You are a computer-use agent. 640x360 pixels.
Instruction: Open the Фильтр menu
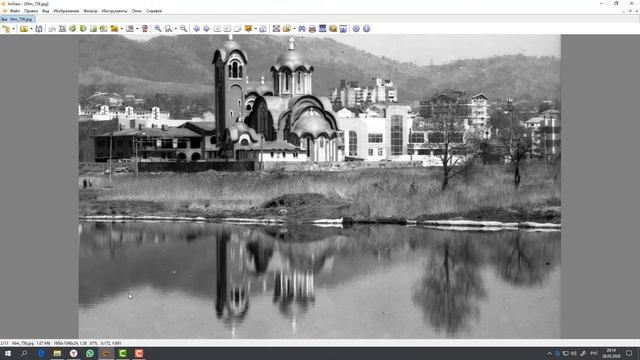[90, 11]
